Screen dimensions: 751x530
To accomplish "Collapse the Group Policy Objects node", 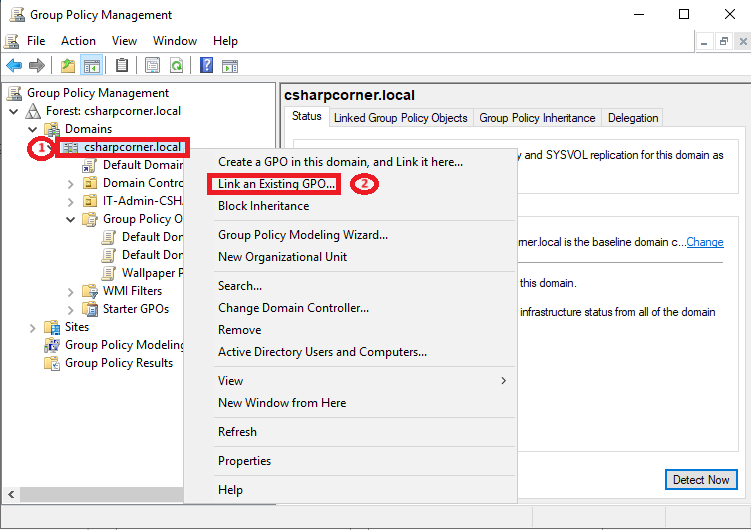I will click(70, 220).
